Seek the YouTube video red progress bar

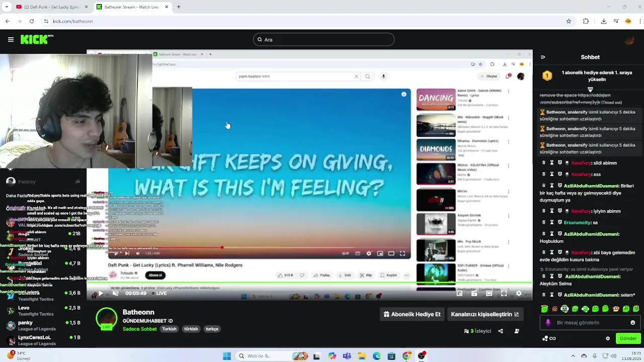(x=259, y=247)
